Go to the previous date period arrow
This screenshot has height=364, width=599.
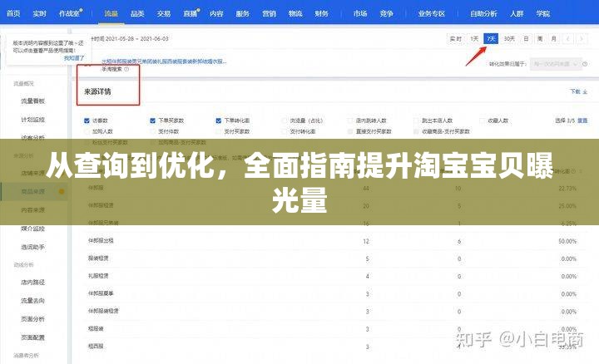point(568,39)
